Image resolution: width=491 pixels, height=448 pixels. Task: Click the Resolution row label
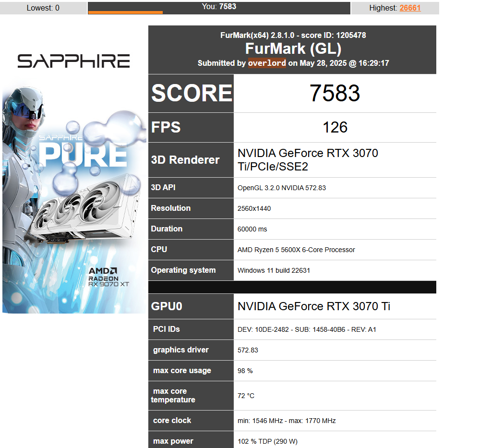[171, 208]
